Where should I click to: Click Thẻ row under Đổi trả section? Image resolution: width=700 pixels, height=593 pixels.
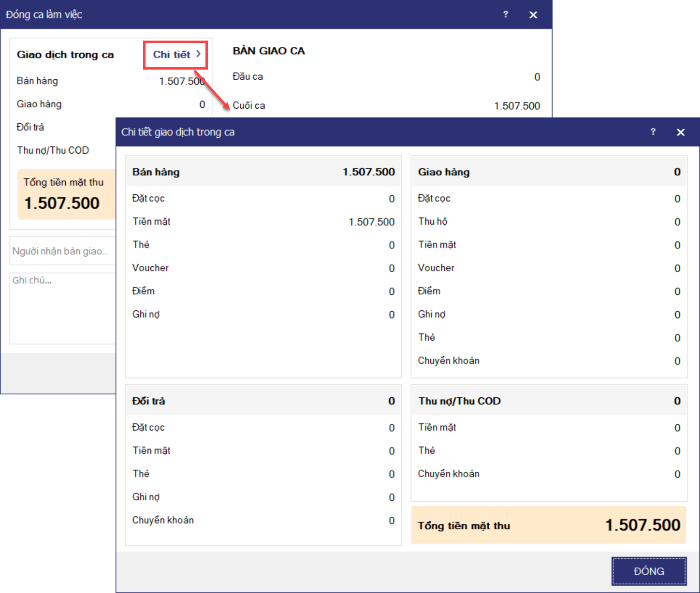[x=263, y=474]
